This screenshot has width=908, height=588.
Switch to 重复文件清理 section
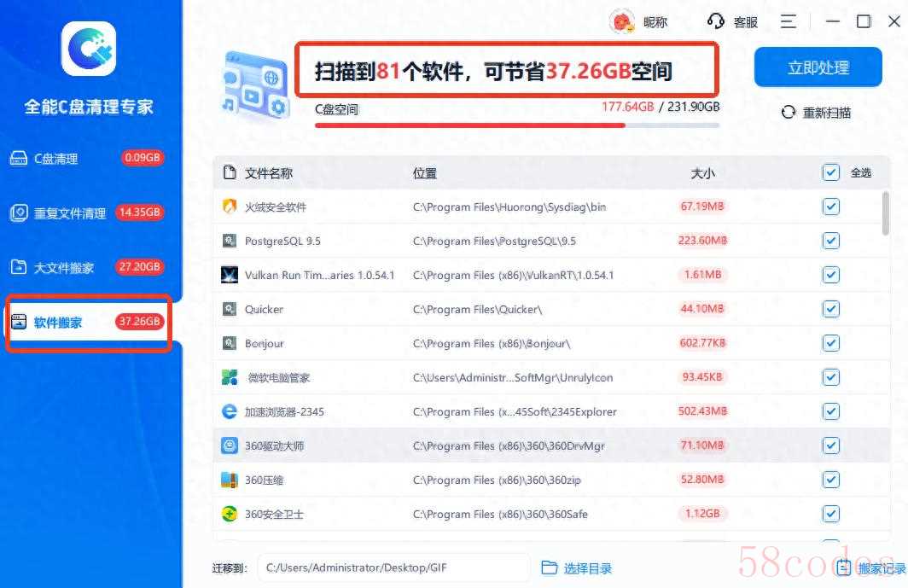(87, 212)
